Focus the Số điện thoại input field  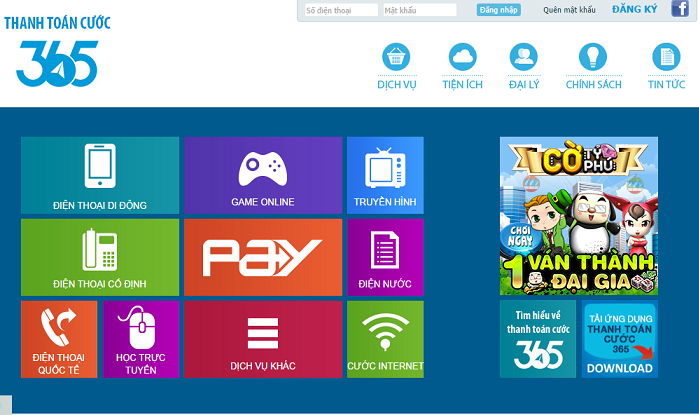pyautogui.click(x=341, y=10)
